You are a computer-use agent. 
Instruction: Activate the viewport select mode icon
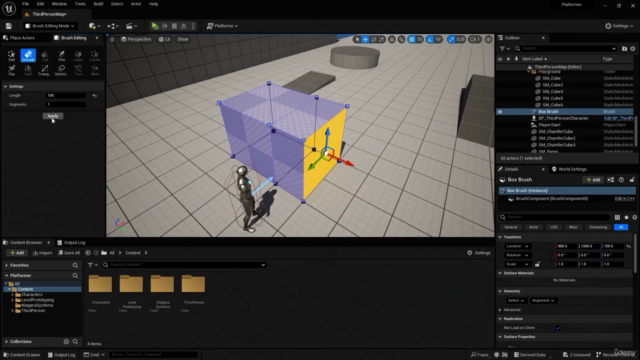click(x=357, y=39)
